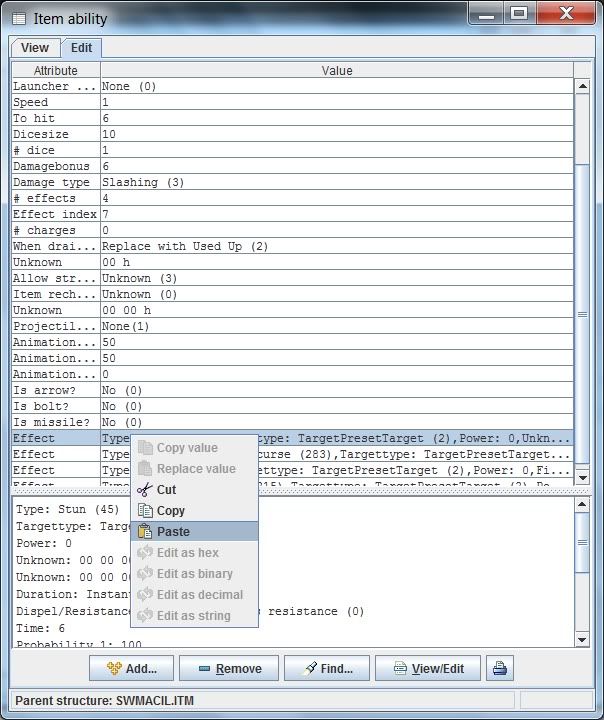Open the Edit tab
Viewport: 604px width, 720px height.
(x=81, y=48)
